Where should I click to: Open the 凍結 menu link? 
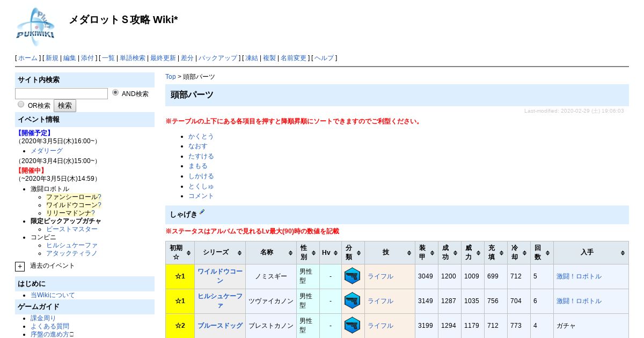pyautogui.click(x=252, y=58)
